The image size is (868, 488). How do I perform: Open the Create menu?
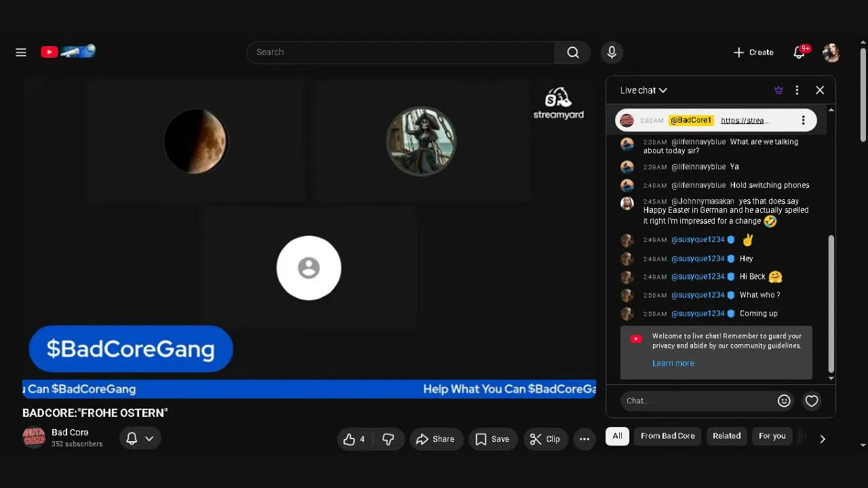[753, 52]
